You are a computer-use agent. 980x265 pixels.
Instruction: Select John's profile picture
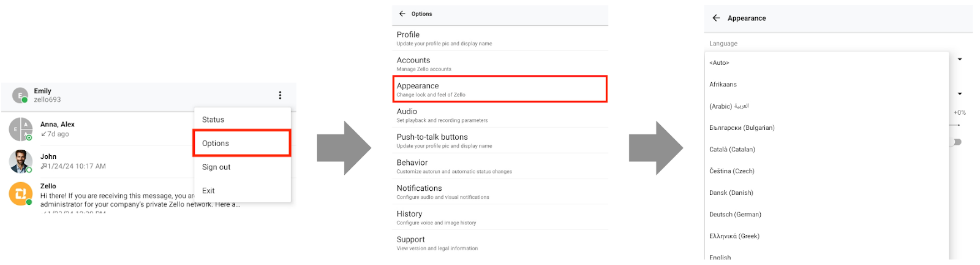(20, 161)
